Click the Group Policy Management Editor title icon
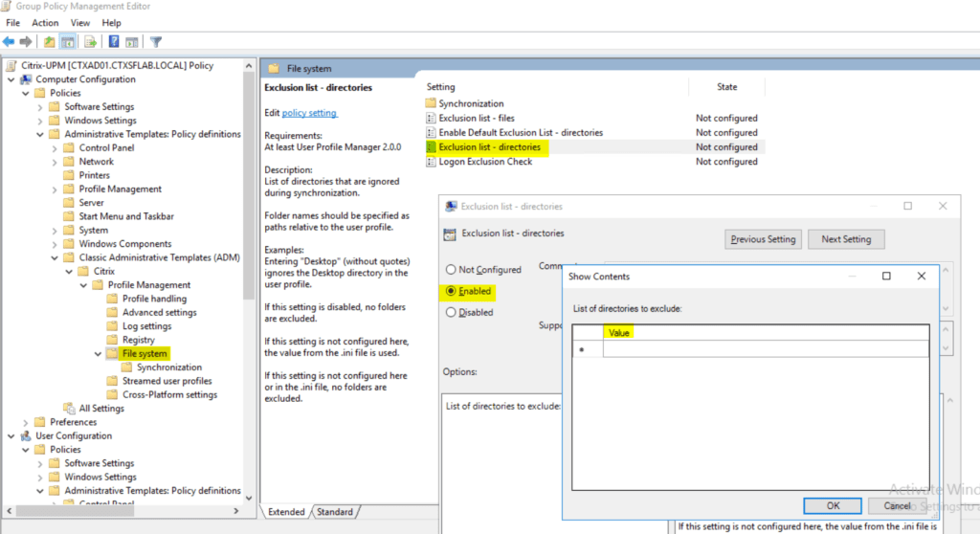The image size is (980, 534). 7,7
